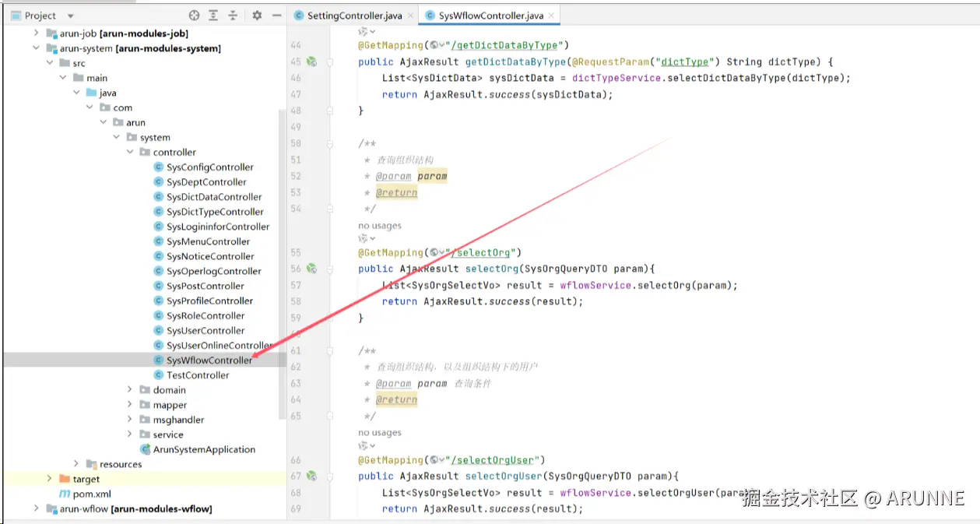Click 'no usages' hint above selectOrgUser
The image size is (980, 524).
[x=380, y=433]
